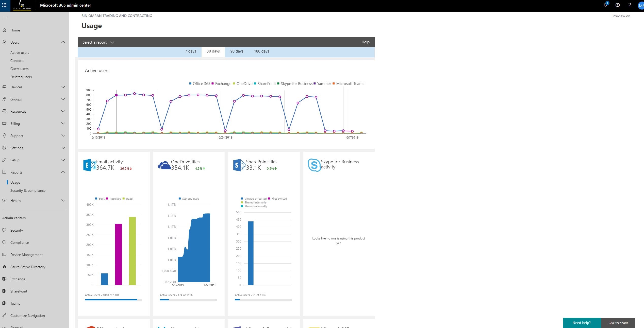Select the 7 days tab
This screenshot has height=328, width=644.
[190, 51]
